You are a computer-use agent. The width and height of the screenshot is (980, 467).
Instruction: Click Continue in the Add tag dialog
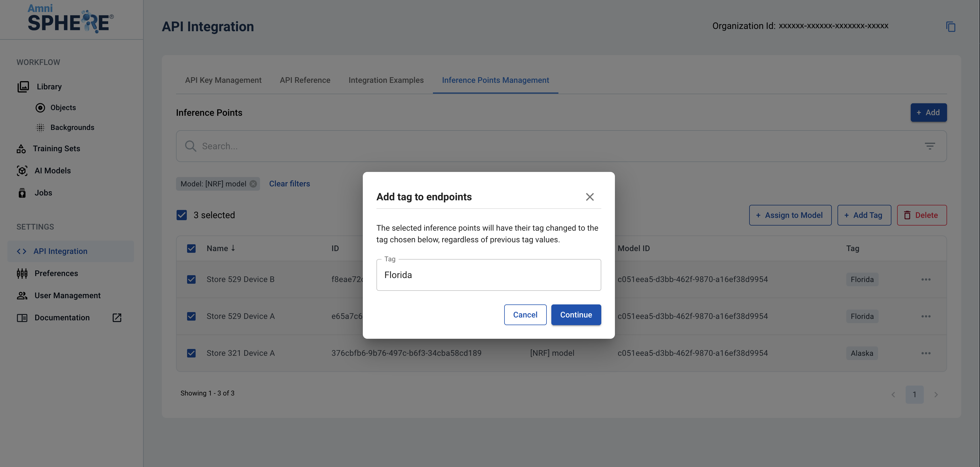pyautogui.click(x=576, y=315)
